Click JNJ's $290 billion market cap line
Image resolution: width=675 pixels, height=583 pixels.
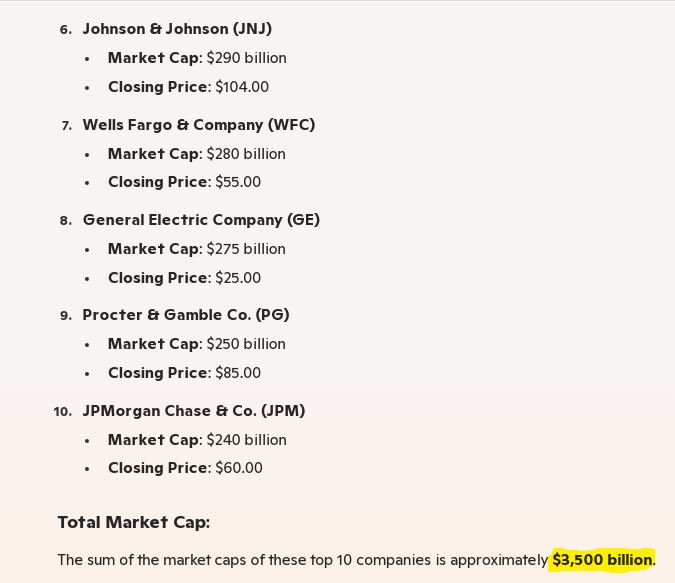(197, 58)
